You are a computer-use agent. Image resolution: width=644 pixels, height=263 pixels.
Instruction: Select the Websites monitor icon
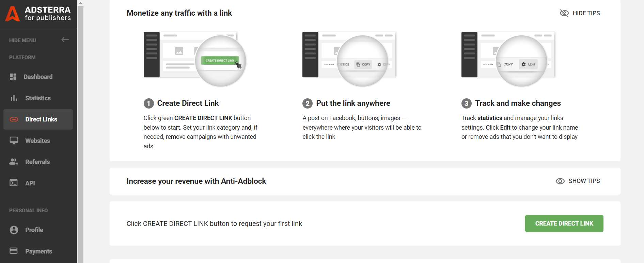14,141
